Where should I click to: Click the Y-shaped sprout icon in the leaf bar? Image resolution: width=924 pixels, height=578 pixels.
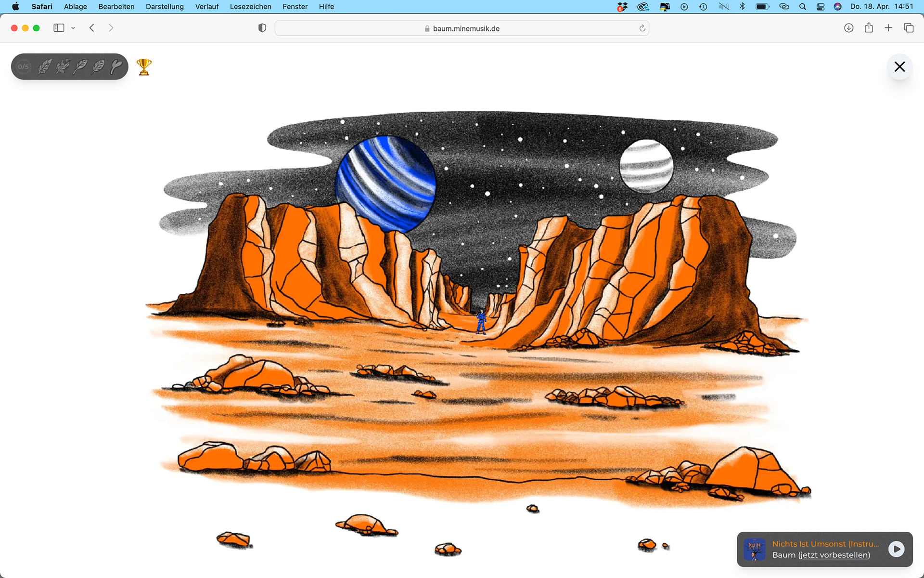[x=116, y=66]
